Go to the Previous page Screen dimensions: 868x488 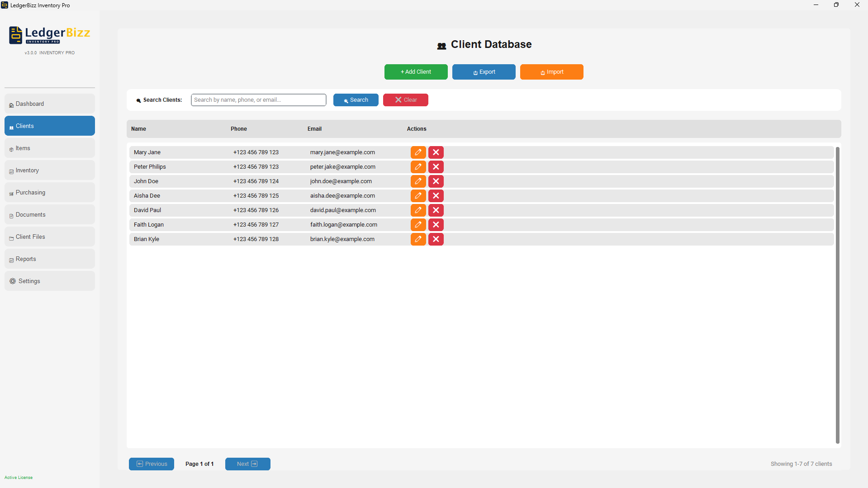point(151,464)
